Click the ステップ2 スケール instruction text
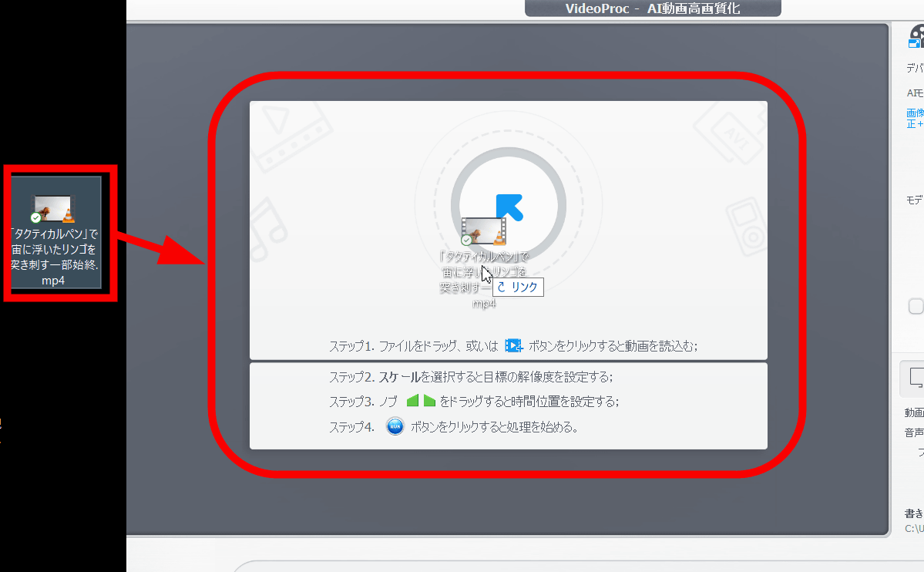The height and width of the screenshot is (572, 924). [x=471, y=377]
